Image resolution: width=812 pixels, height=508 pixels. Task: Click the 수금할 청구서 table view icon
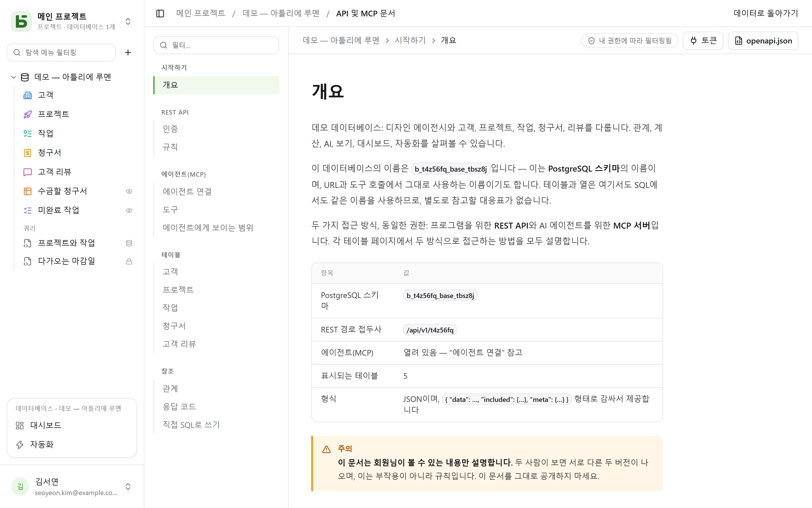[28, 191]
